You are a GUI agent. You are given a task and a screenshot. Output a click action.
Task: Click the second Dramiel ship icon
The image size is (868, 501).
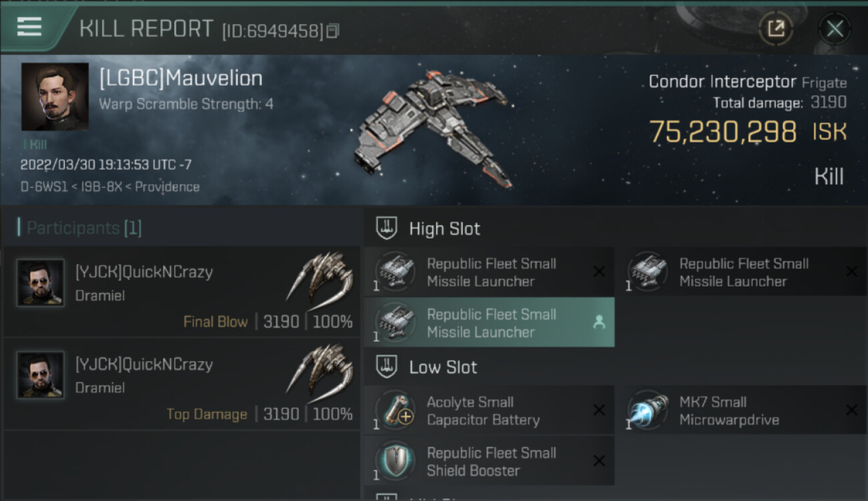pyautogui.click(x=320, y=369)
